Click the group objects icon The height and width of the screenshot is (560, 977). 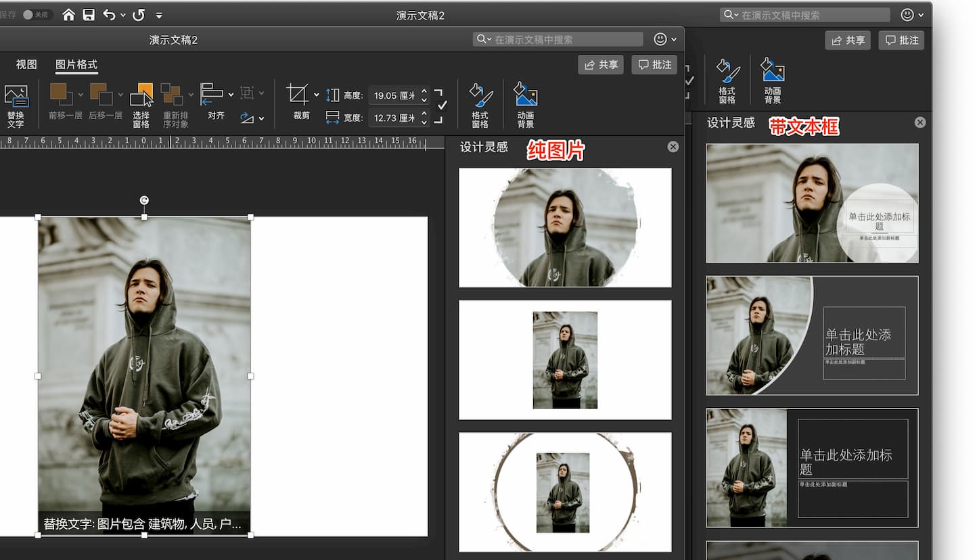(247, 93)
